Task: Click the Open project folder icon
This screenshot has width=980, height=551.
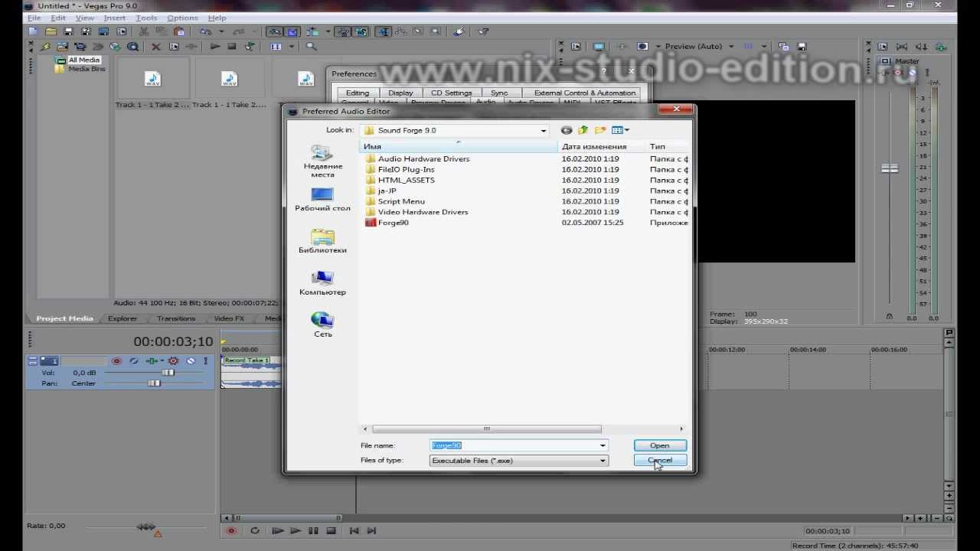Action: (x=51, y=31)
